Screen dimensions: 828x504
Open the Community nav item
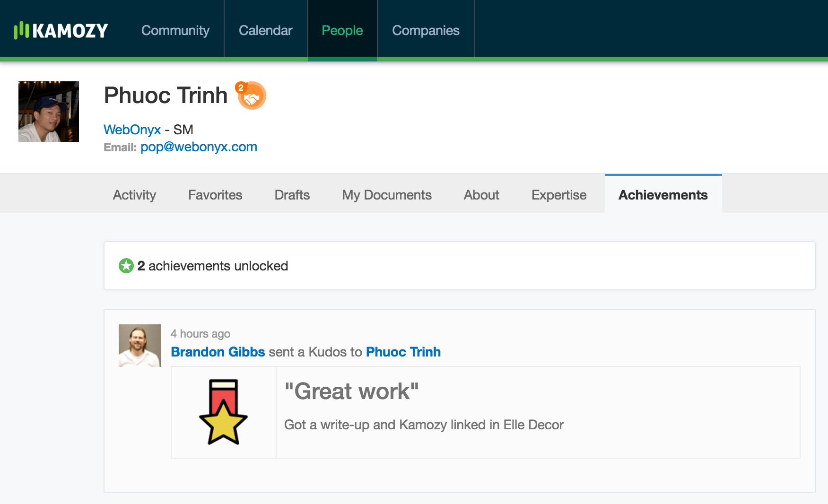point(175,30)
